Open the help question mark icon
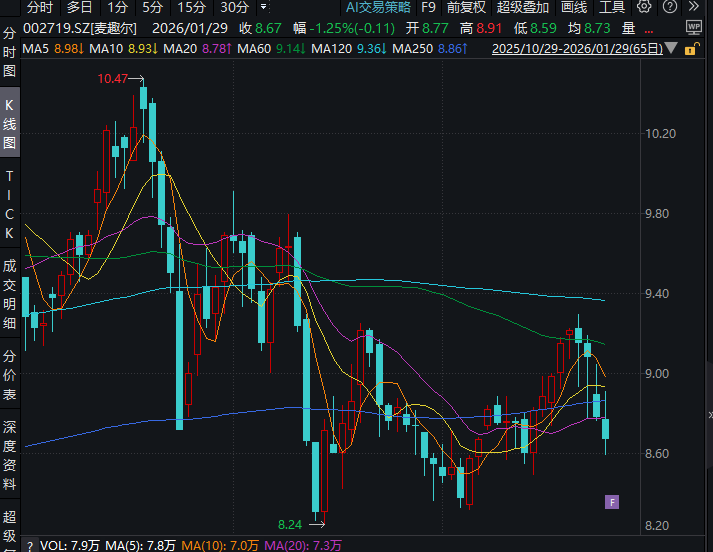 click(x=670, y=7)
